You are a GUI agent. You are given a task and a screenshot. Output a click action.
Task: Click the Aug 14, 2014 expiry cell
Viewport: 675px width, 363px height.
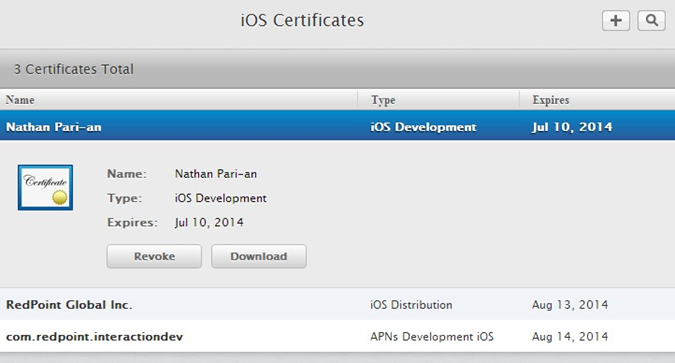570,336
